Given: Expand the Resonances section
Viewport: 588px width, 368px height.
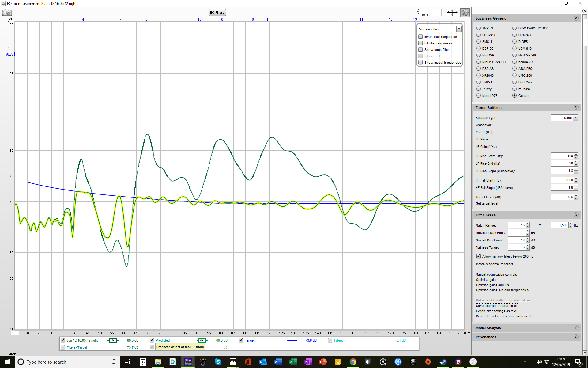Looking at the screenshot, I should (x=576, y=337).
